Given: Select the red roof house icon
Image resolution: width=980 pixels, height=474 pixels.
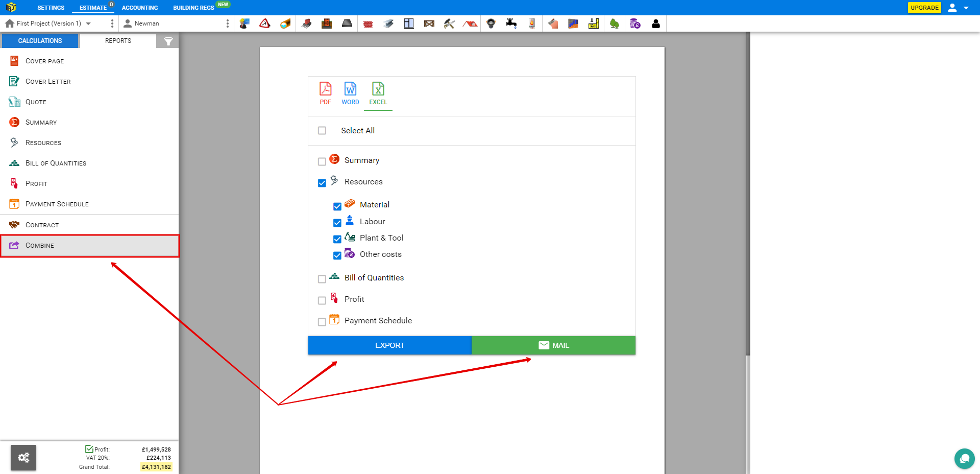Looking at the screenshot, I should click(470, 23).
